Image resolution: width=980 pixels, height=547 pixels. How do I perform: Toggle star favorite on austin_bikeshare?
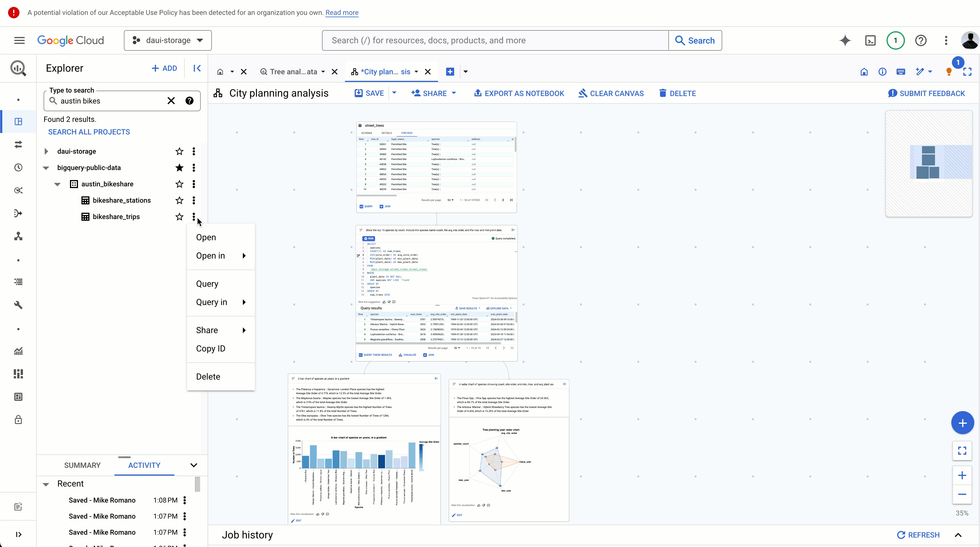click(x=180, y=184)
